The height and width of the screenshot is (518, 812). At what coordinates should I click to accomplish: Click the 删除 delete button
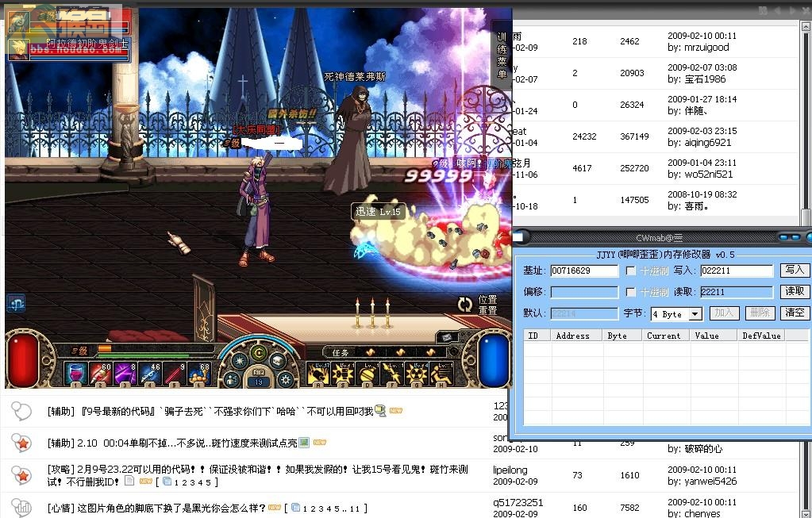point(760,313)
